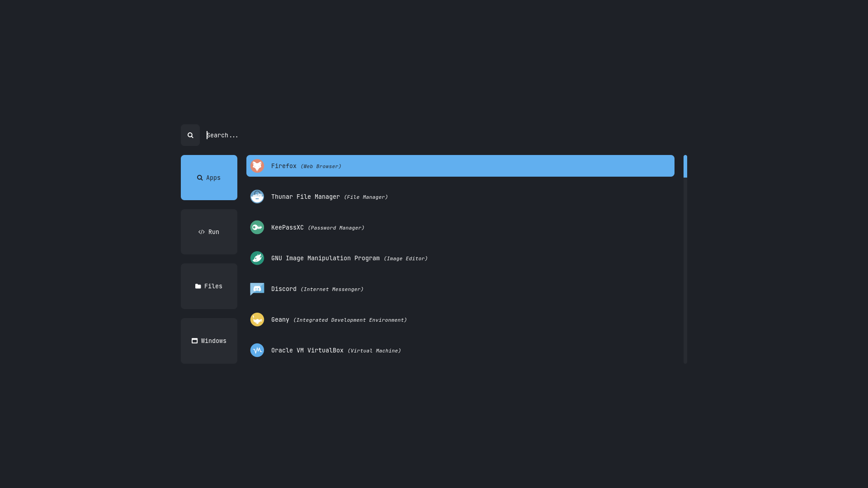This screenshot has width=868, height=488.
Task: Switch to the Apps mode tab
Action: pyautogui.click(x=209, y=178)
